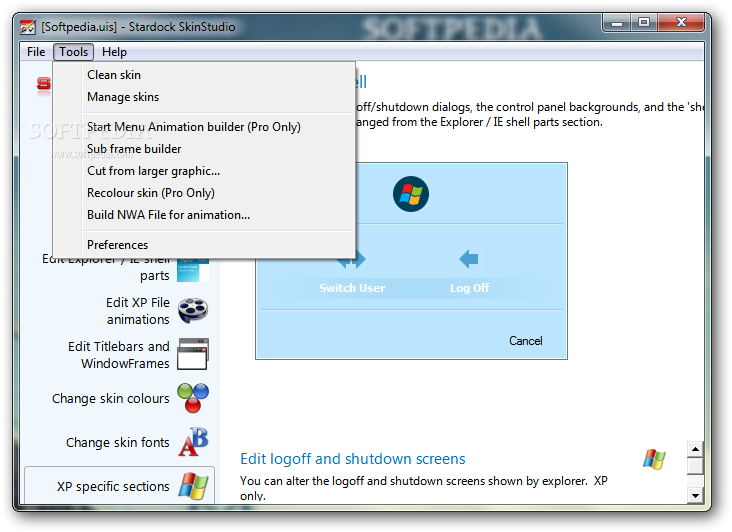The width and height of the screenshot is (732, 532).
Task: Close the SkinStudio window
Action: pos(681,22)
